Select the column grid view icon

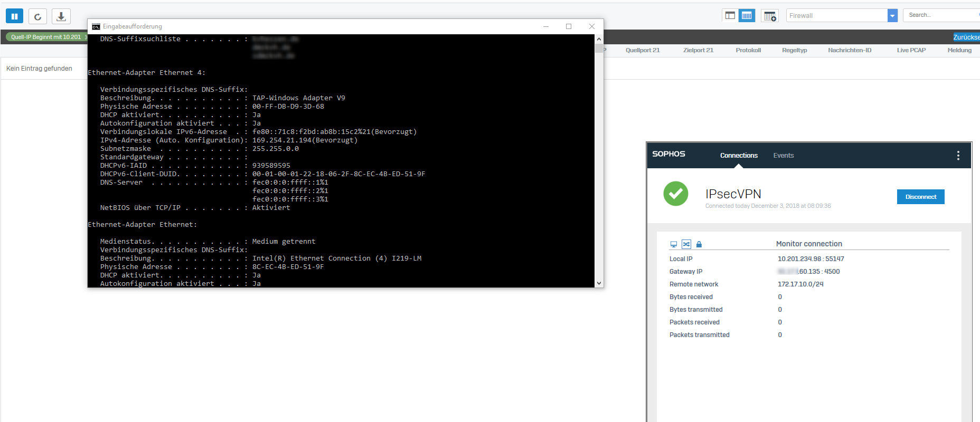pyautogui.click(x=747, y=16)
